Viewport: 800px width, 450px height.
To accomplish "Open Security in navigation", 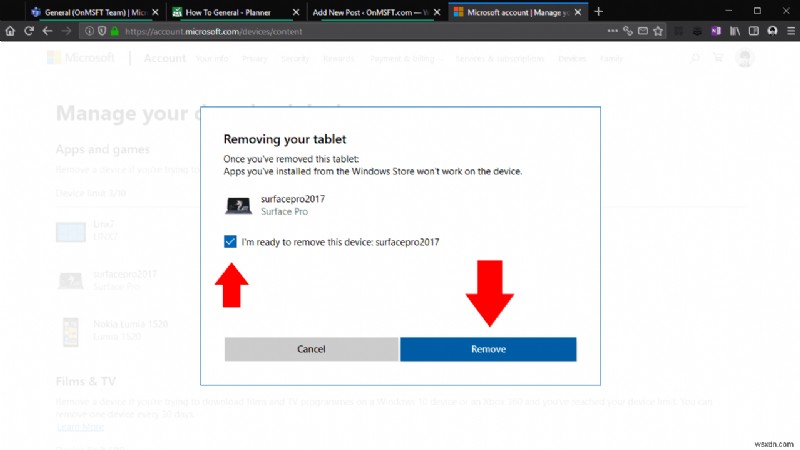I will pyautogui.click(x=295, y=59).
